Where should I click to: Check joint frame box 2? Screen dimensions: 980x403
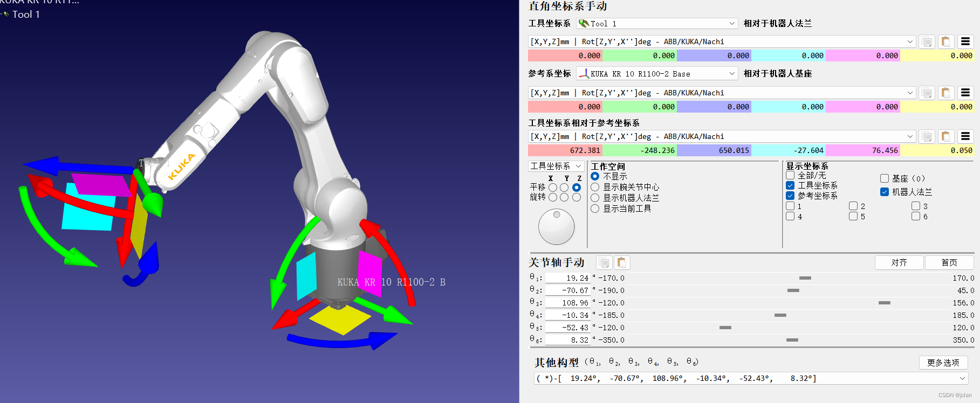click(x=853, y=206)
